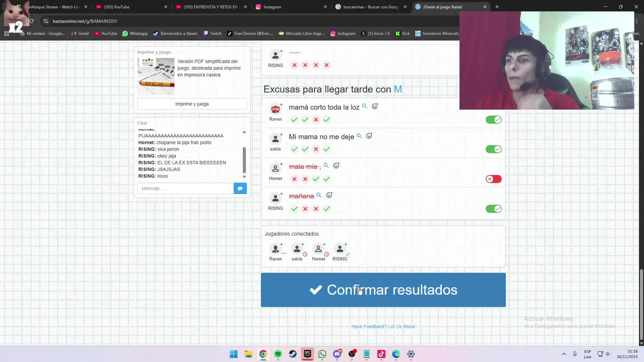Image resolution: width=644 pixels, height=362 pixels.
Task: Open network and volume tray icons
Action: click(x=604, y=354)
